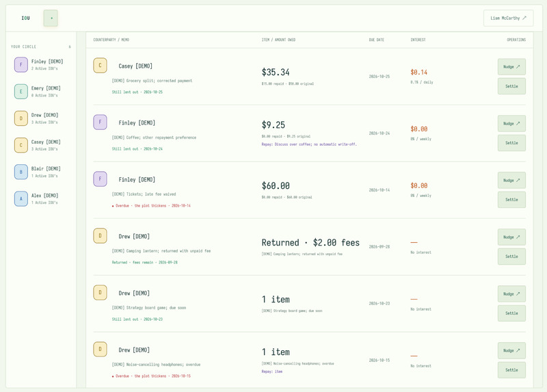This screenshot has width=547, height=392.
Task: Click the D avatar in the Camping lantern row
Action: point(100,235)
